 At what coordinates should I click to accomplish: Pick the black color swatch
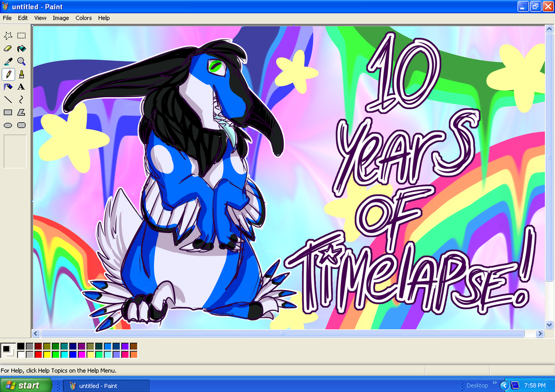(x=21, y=346)
